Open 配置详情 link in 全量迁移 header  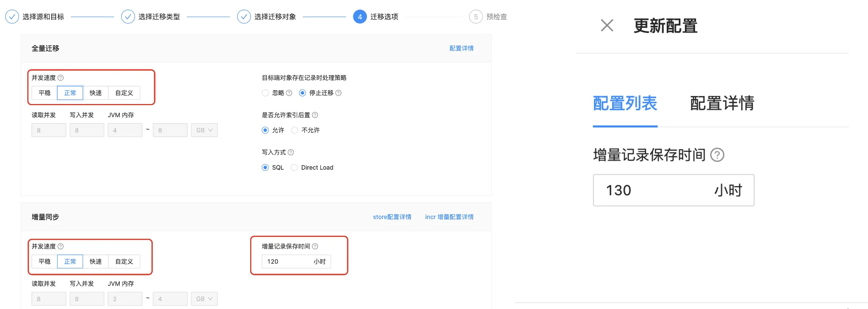(461, 48)
